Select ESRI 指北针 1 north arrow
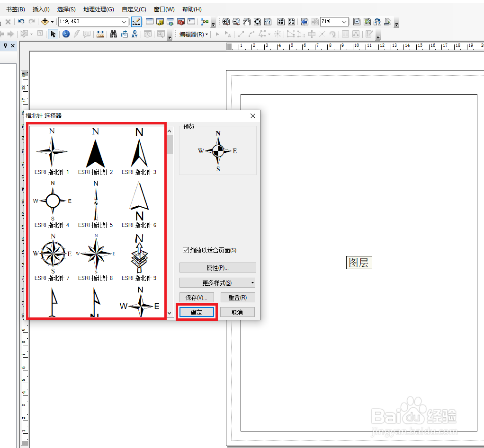 [52, 151]
